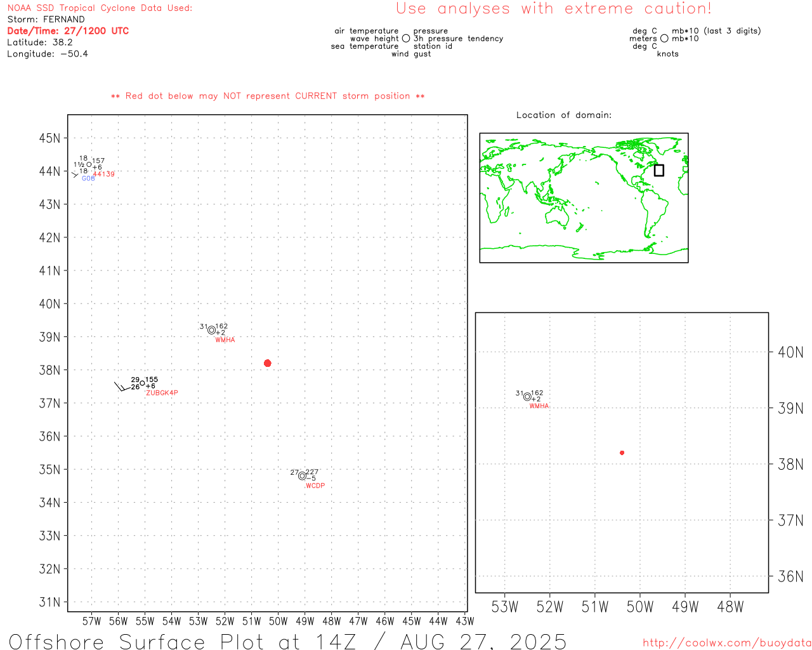Click the 'station id' legend label

coord(433,46)
